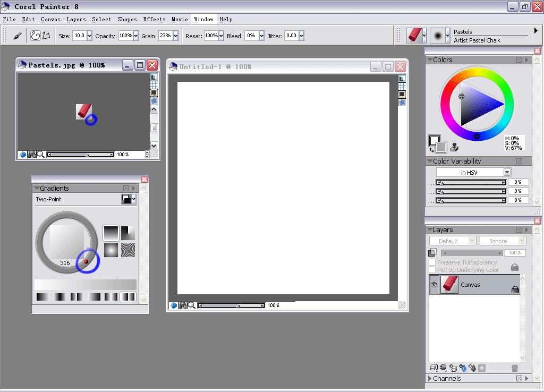Select the Canvas layer row
The image size is (544, 392).
474,285
